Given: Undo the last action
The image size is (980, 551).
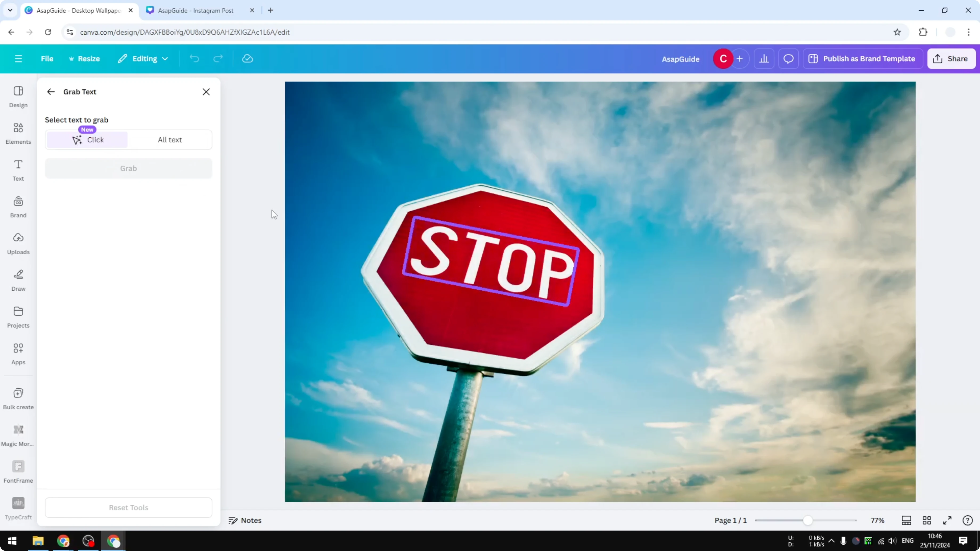Looking at the screenshot, I should [x=194, y=59].
